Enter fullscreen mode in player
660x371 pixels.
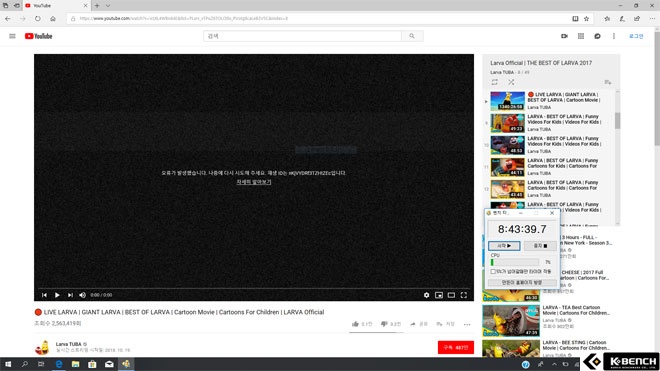[464, 295]
